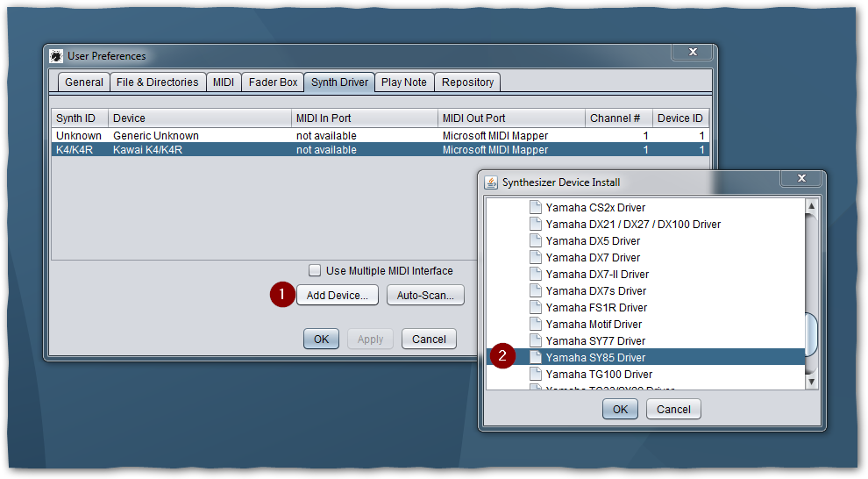Image resolution: width=868 pixels, height=479 pixels.
Task: Click the Device column header
Action: pyautogui.click(x=199, y=118)
